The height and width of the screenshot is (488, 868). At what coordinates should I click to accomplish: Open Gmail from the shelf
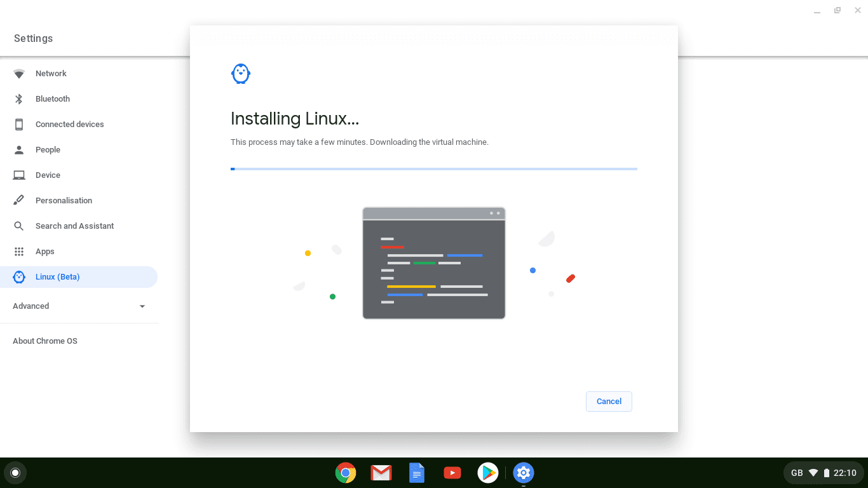(x=381, y=473)
